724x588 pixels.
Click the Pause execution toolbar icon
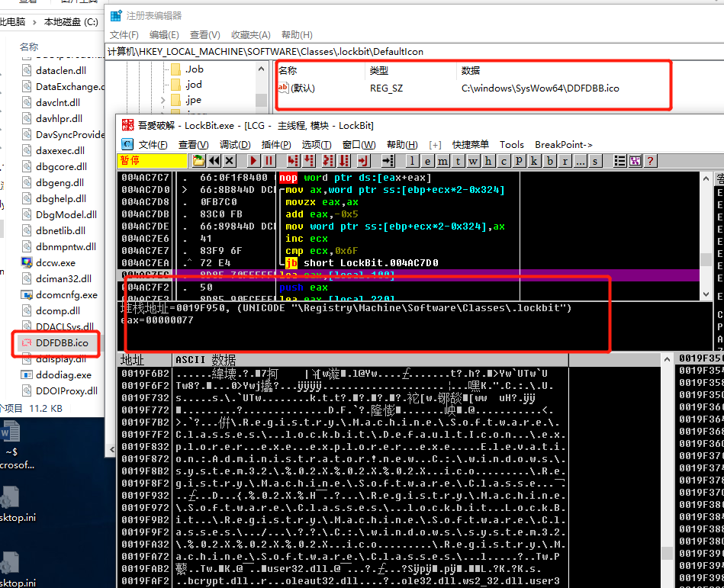click(269, 161)
